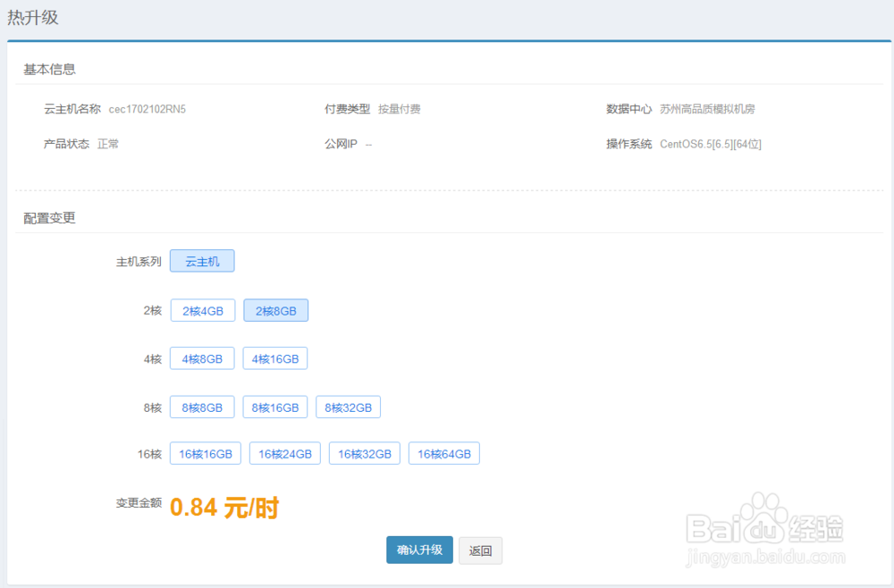The image size is (894, 588).
Task: Click the 0.84 元/时 price display
Action: 223,507
